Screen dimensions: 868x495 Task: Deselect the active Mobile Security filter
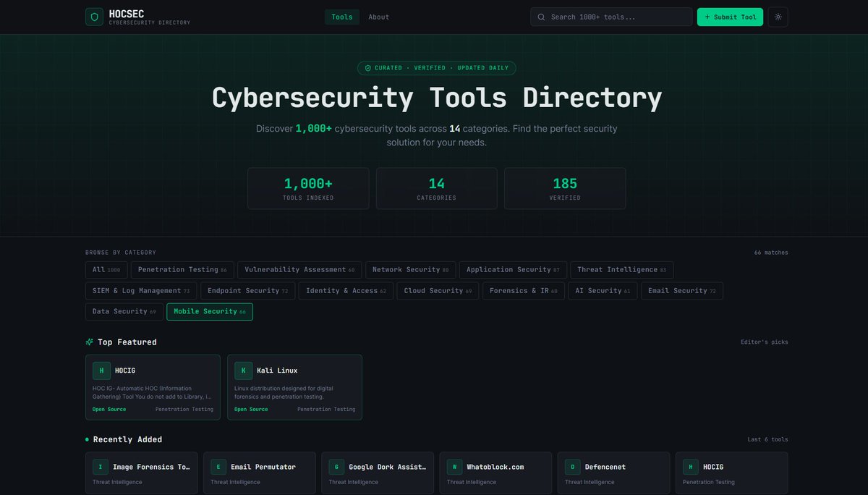(x=210, y=312)
